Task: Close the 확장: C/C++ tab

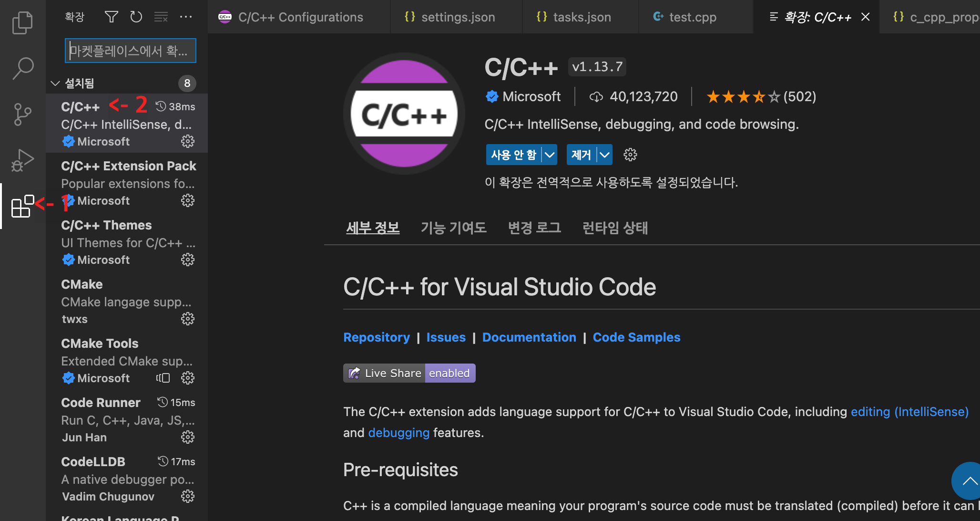Action: pos(866,17)
